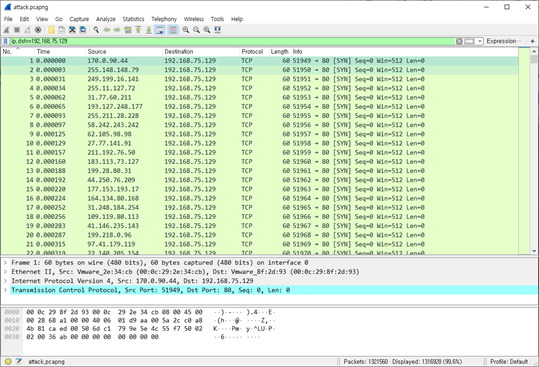Expand the Frame 1 details row
This screenshot has width=539, height=367.
click(x=6, y=263)
